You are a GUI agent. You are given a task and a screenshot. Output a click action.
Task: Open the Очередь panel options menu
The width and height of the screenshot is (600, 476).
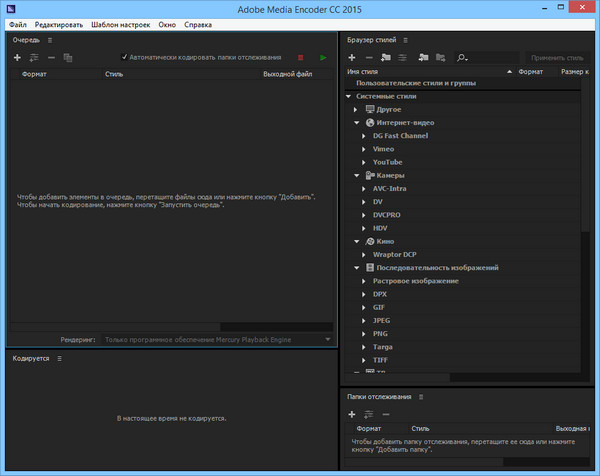click(49, 40)
